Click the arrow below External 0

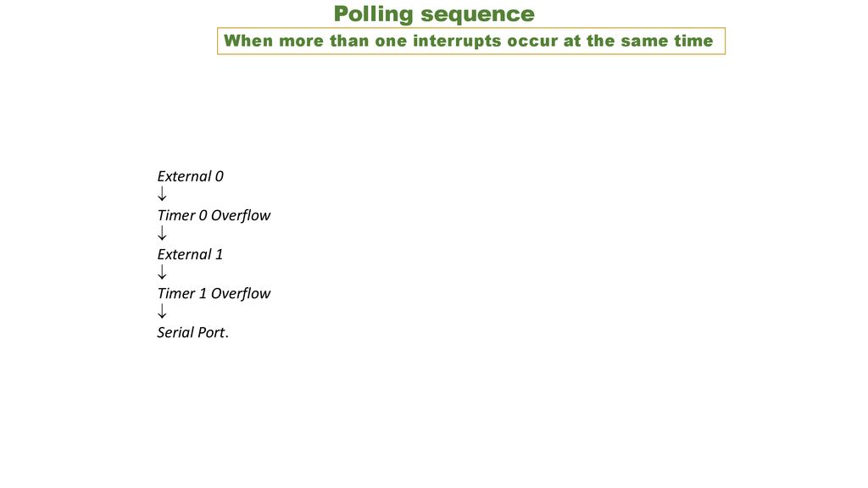[162, 194]
